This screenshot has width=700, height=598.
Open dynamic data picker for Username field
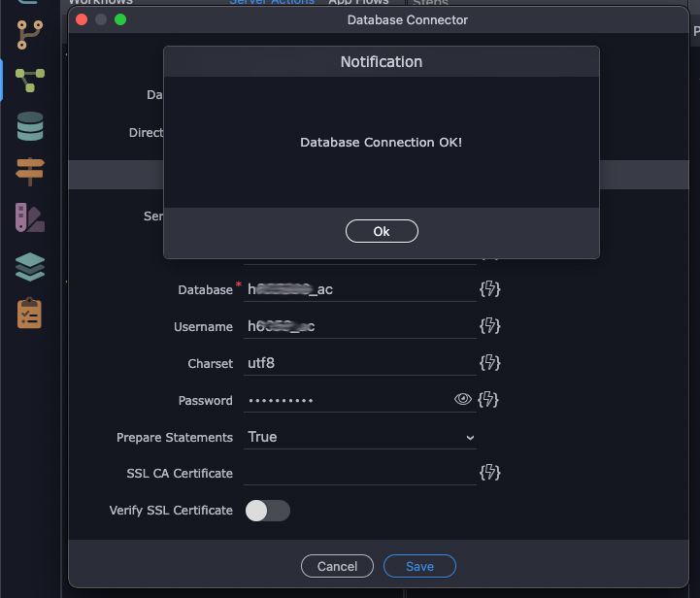489,326
